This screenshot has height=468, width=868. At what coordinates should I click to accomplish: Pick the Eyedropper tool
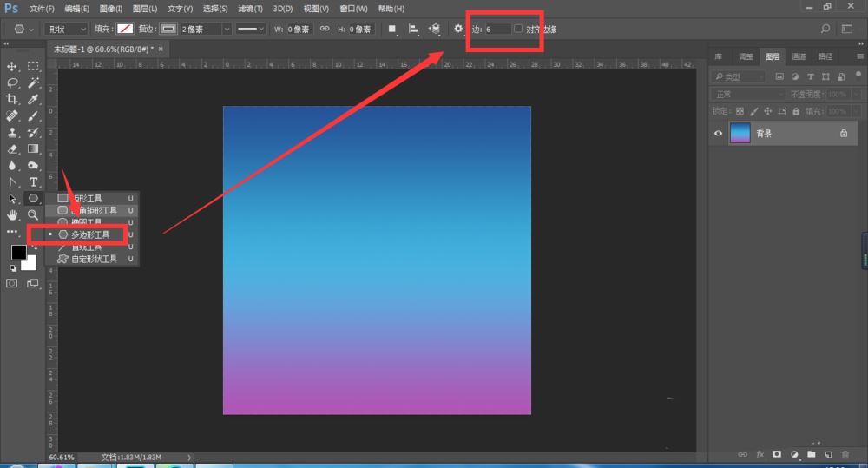tap(33, 99)
